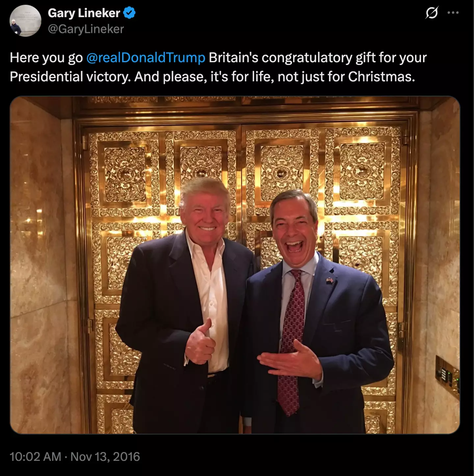Viewport: 474px width, 476px height.
Task: Open the 10:02 AM timestamp link
Action: tap(35, 457)
